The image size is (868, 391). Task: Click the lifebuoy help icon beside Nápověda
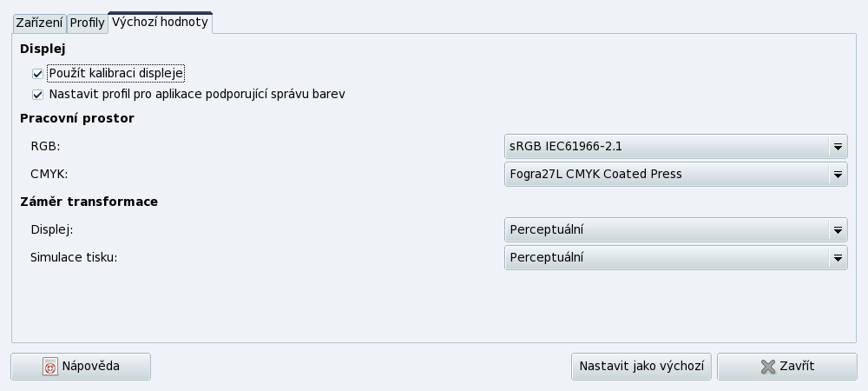click(49, 366)
